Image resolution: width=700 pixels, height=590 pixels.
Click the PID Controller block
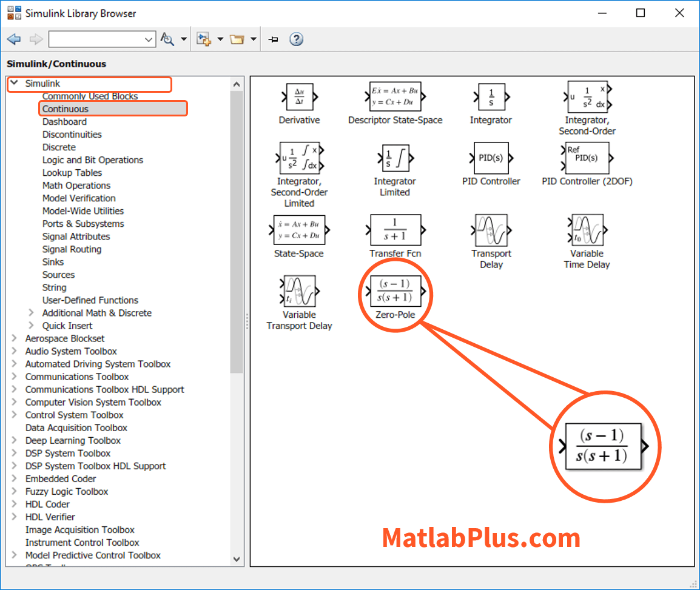[x=491, y=158]
